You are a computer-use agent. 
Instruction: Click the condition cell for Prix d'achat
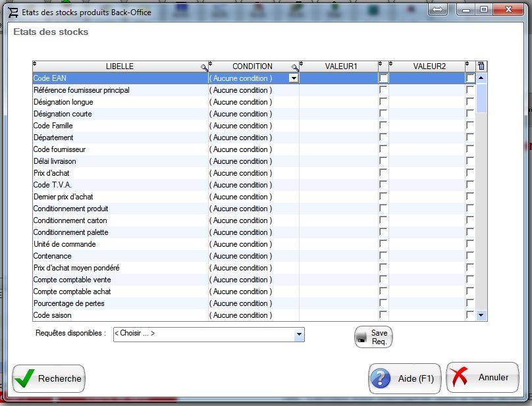pos(253,173)
